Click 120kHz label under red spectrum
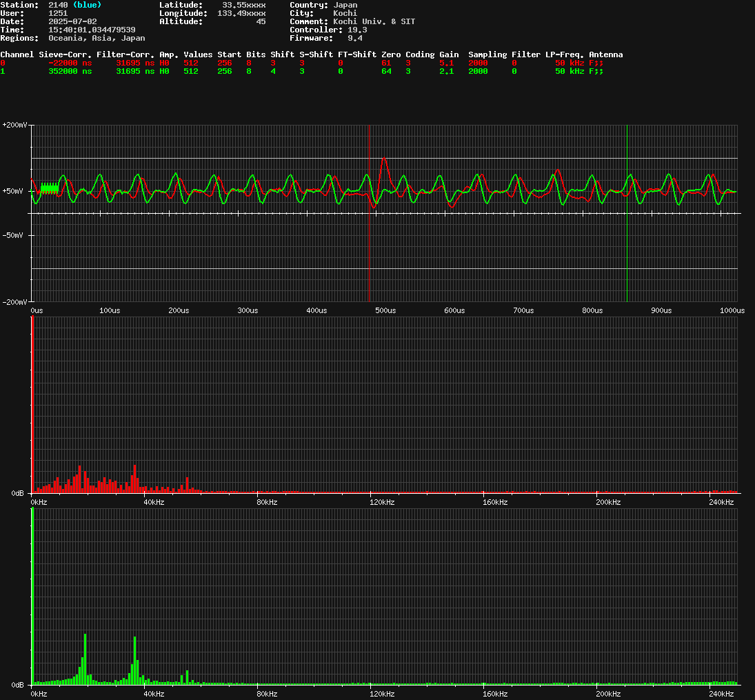Screen dimensions: 755x700 (x=382, y=502)
